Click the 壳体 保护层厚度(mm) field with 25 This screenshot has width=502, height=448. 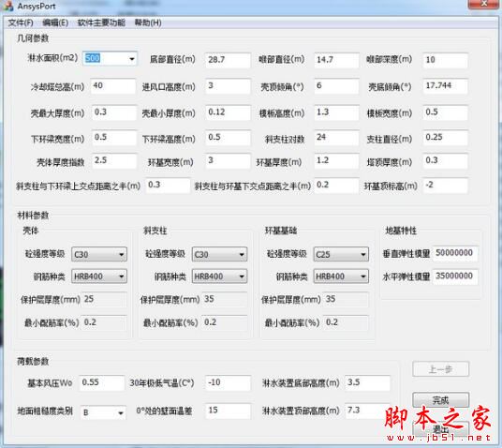(104, 300)
